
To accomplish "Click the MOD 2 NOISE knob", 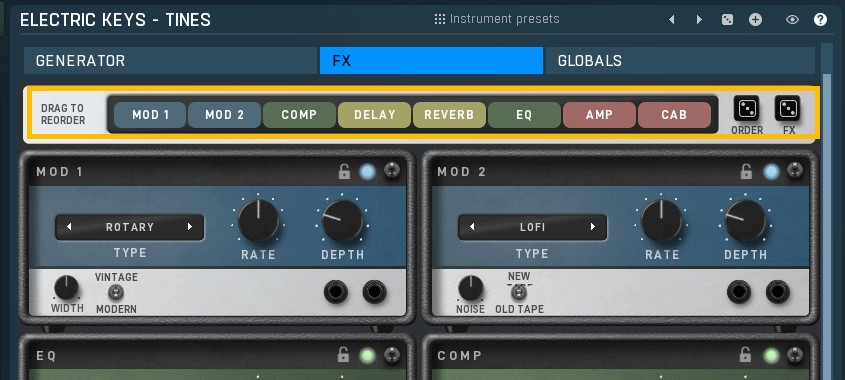I will (470, 288).
